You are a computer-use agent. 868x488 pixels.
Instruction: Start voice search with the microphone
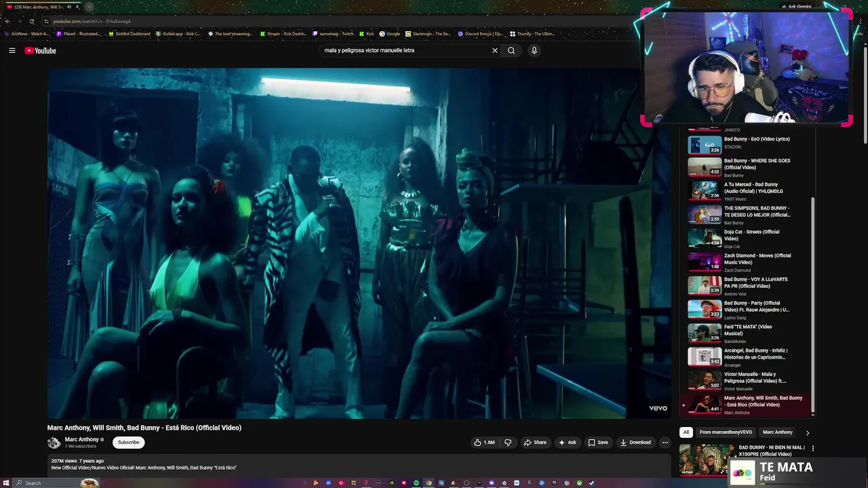[534, 50]
